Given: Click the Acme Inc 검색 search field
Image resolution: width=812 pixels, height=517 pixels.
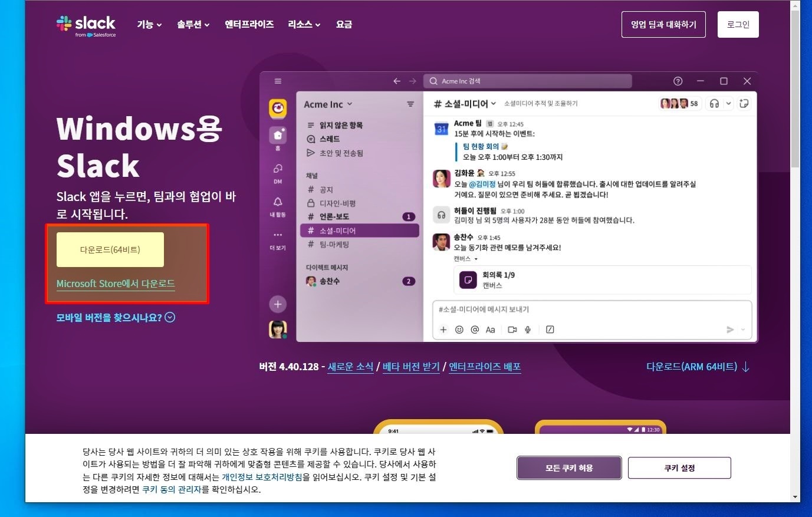Looking at the screenshot, I should [528, 81].
